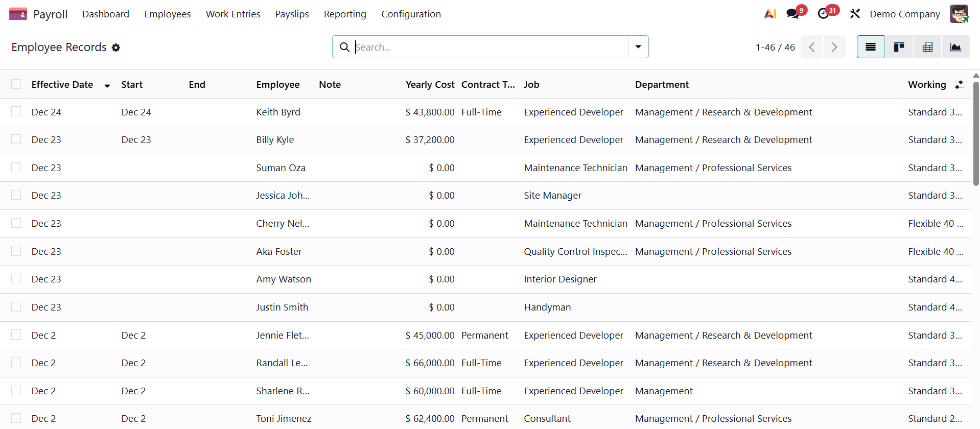Screen dimensions: 980x429
Task: Click the Handyman job cell
Action: (x=547, y=307)
